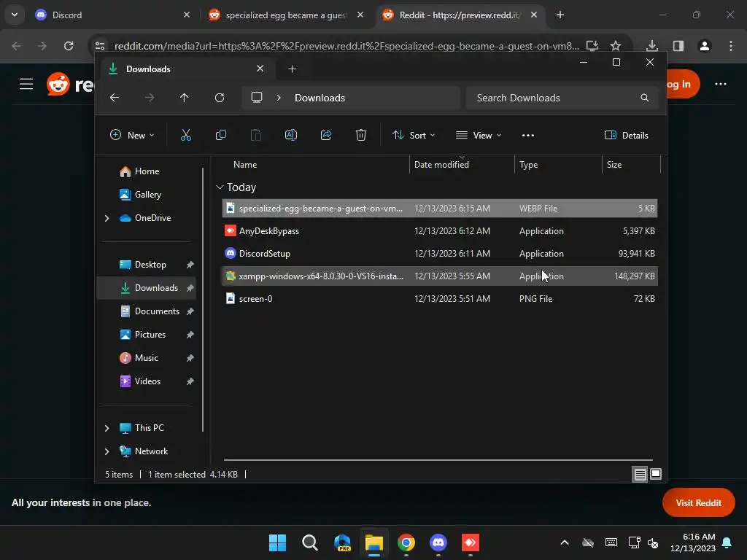The width and height of the screenshot is (747, 560).
Task: Copy the selected file via toolbar
Action: tap(220, 135)
